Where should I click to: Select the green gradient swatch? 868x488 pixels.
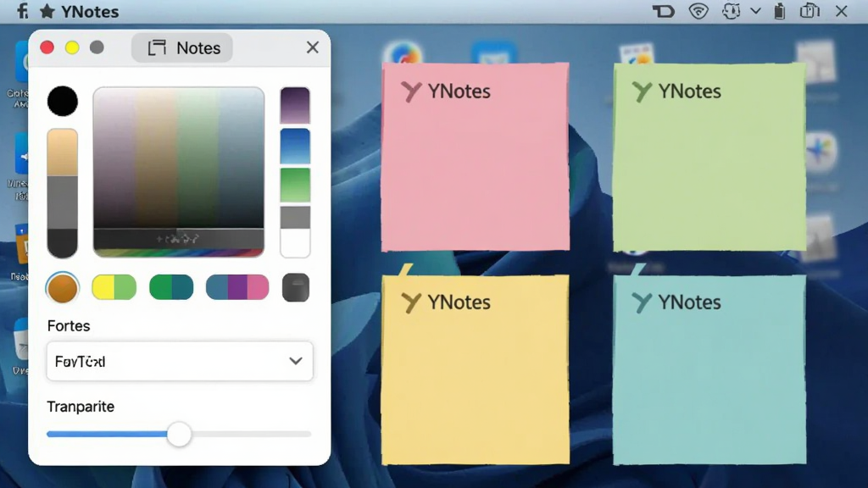(295, 186)
